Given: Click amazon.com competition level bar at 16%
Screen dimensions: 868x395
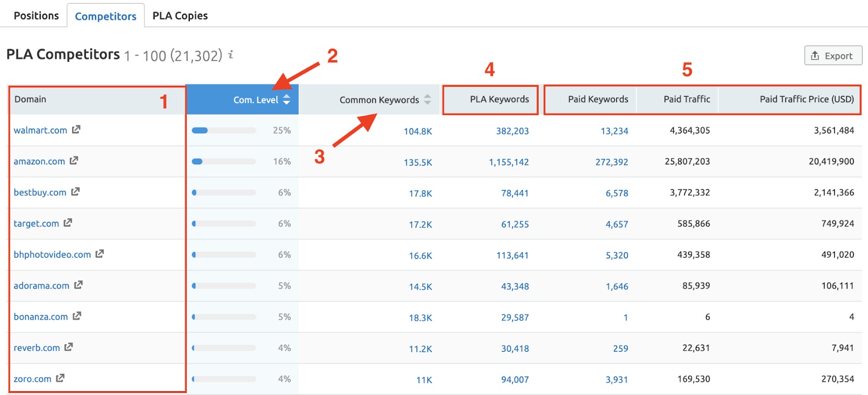Looking at the screenshot, I should point(224,161).
